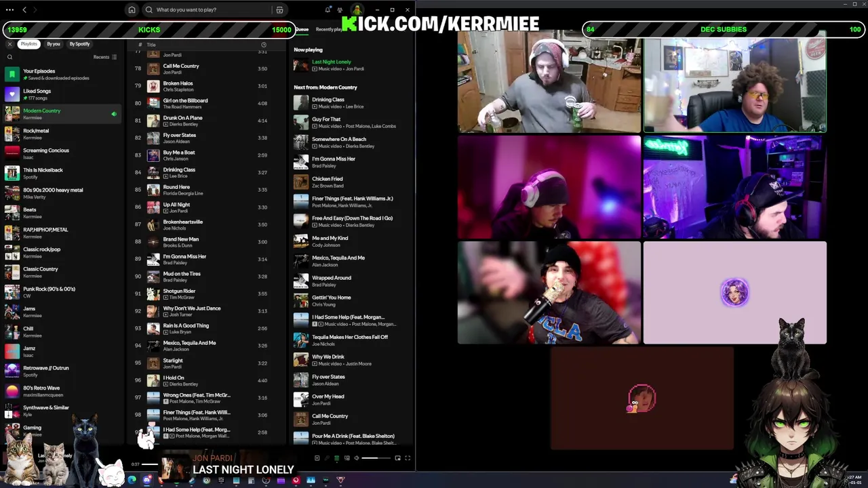868x488 pixels.
Task: Toggle the Now Playing view icon
Action: pyautogui.click(x=317, y=458)
